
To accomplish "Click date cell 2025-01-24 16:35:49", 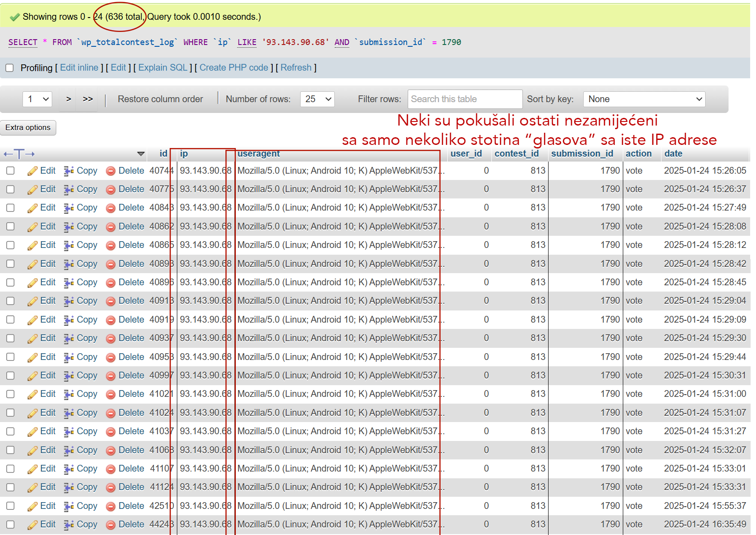I will coord(705,524).
